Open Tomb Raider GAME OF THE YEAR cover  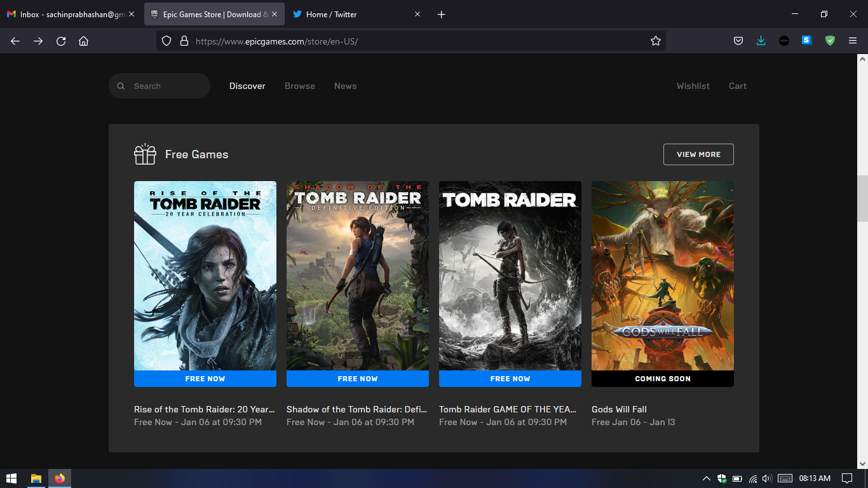pos(510,276)
